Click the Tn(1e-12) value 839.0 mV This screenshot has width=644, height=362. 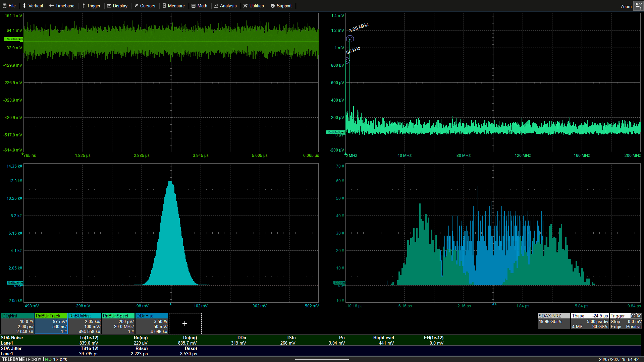coord(89,343)
